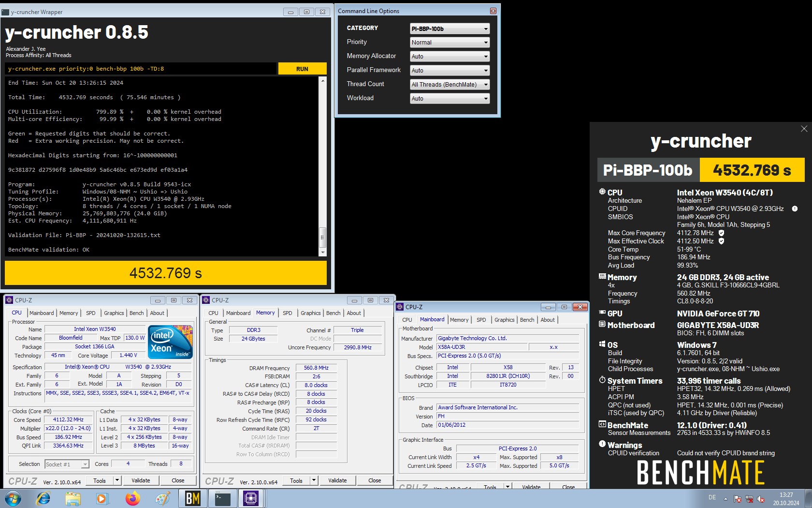Image resolution: width=812 pixels, height=508 pixels.
Task: Click Validate in the Memory CPU-Z window
Action: click(x=337, y=480)
